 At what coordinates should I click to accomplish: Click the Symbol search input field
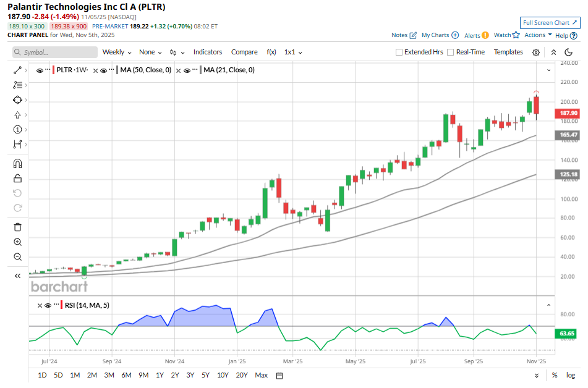coord(56,53)
